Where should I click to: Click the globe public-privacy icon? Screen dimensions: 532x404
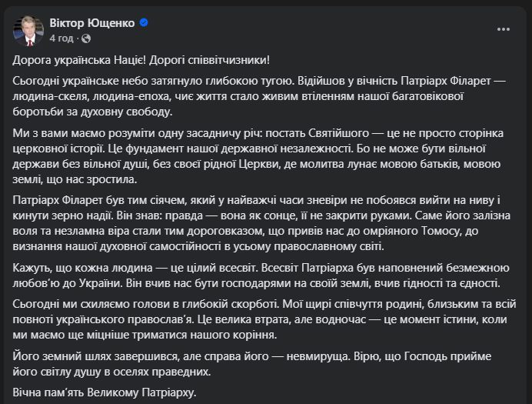(85, 38)
